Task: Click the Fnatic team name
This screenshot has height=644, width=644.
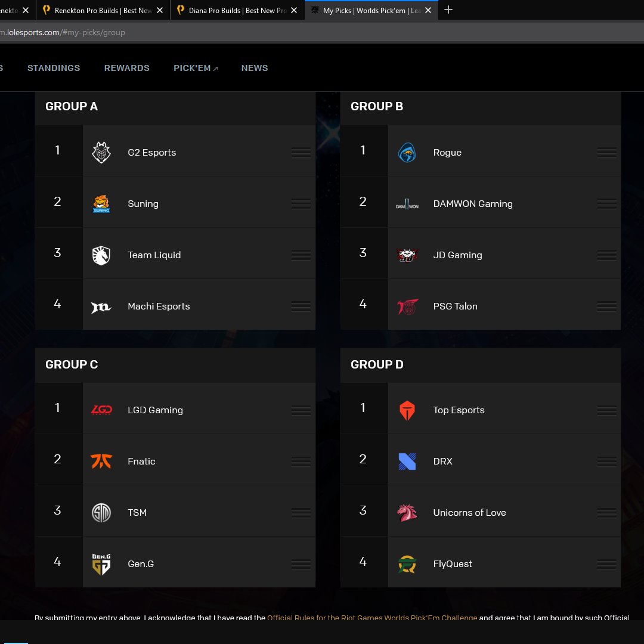Action: [x=142, y=461]
